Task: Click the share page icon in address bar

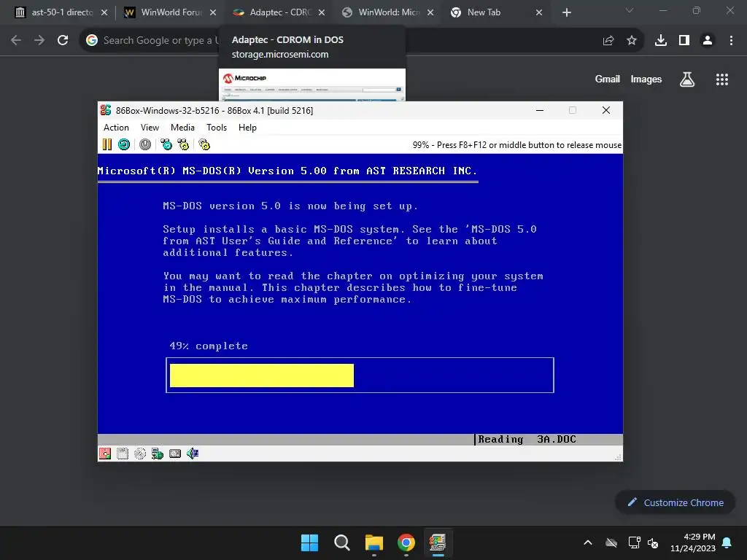Action: (x=608, y=41)
